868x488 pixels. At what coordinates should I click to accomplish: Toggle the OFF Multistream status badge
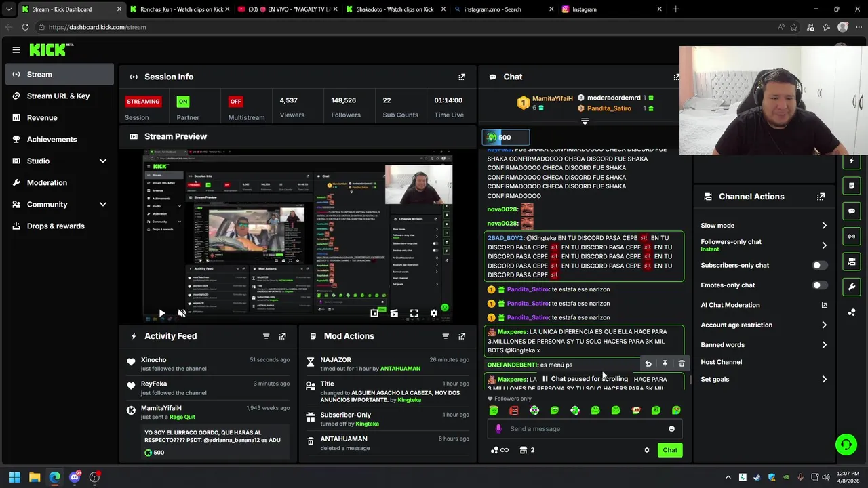pyautogui.click(x=235, y=101)
